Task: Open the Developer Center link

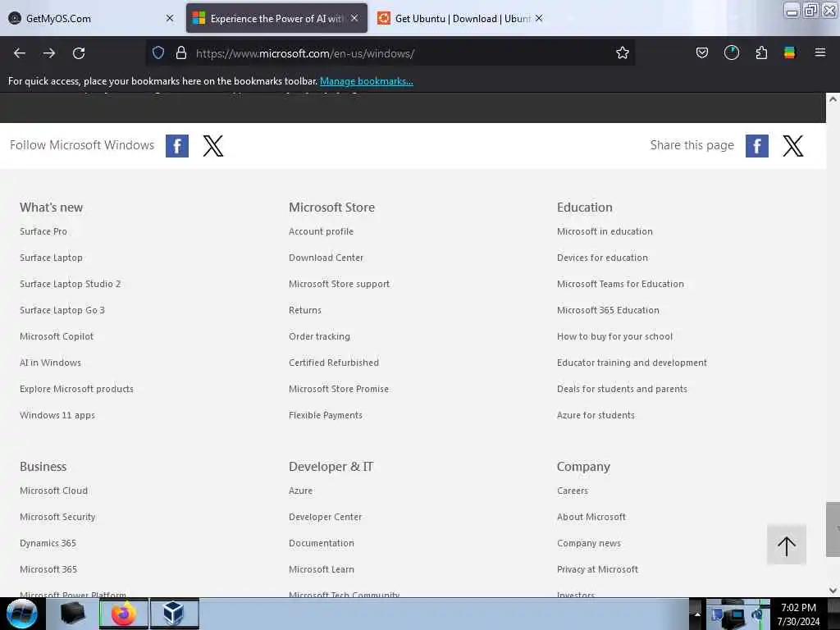Action: tap(325, 517)
